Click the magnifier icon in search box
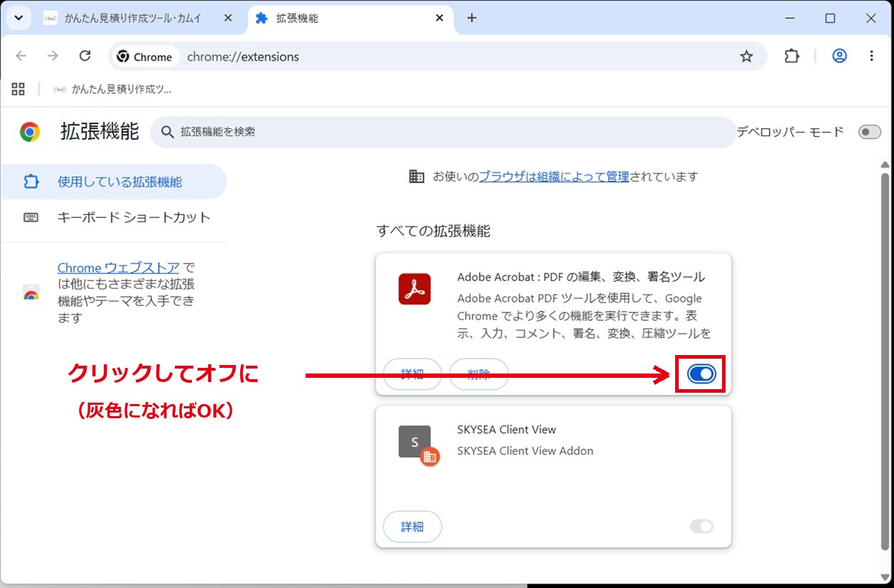This screenshot has width=894, height=588. coord(167,132)
